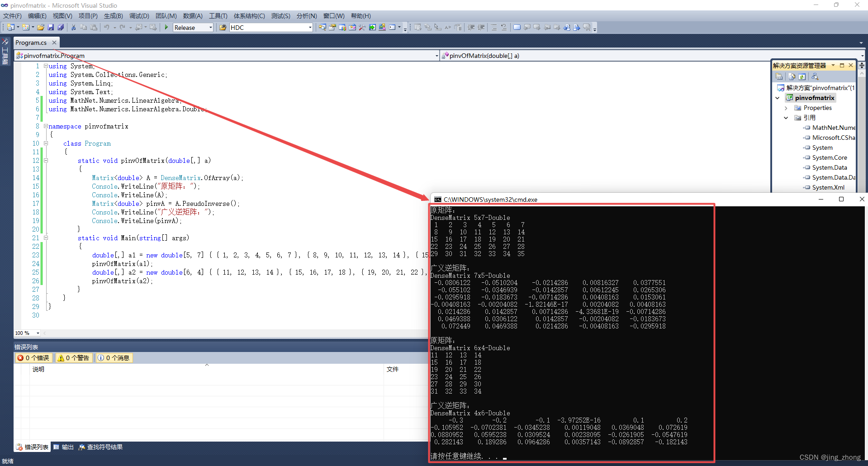Click the Save All toolbar icon
868x466 pixels.
pyautogui.click(x=61, y=28)
